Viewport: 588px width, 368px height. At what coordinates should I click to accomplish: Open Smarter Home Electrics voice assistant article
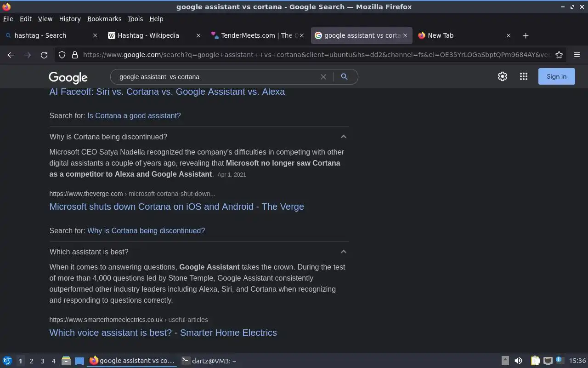click(163, 333)
